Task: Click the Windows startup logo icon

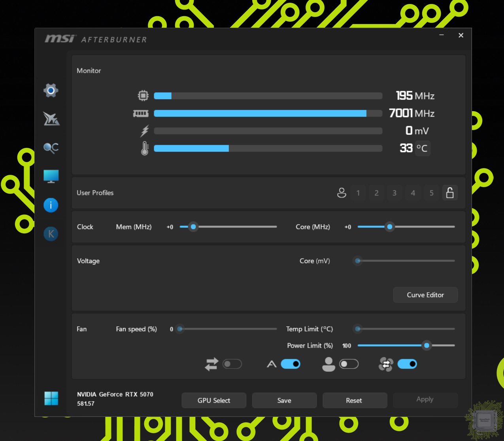Action: 51,398
